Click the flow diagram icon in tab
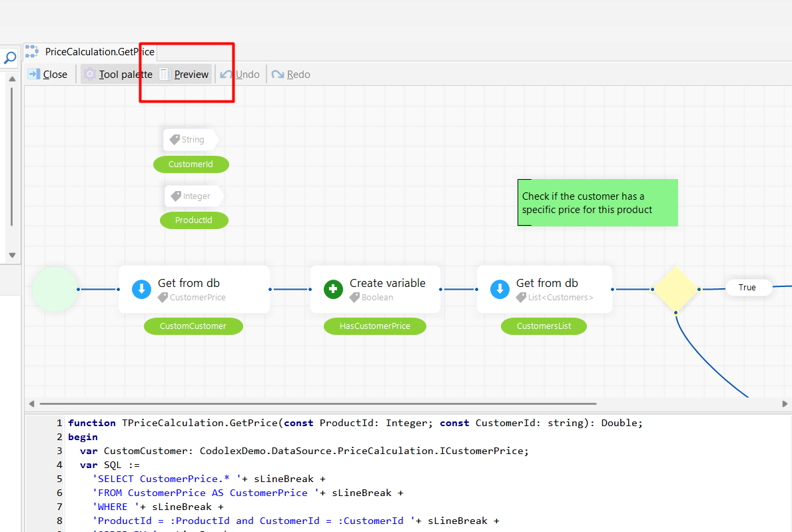The height and width of the screenshot is (532, 792). click(32, 52)
